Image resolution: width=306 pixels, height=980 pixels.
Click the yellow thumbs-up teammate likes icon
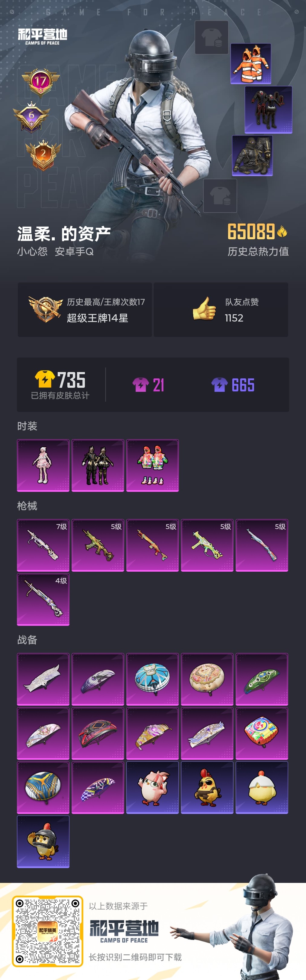[204, 309]
